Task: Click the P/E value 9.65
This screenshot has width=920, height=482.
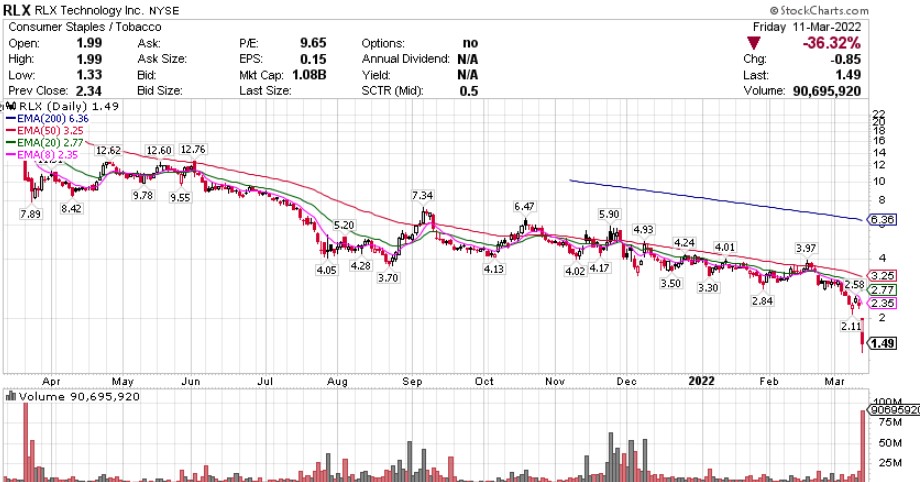Action: pos(313,43)
